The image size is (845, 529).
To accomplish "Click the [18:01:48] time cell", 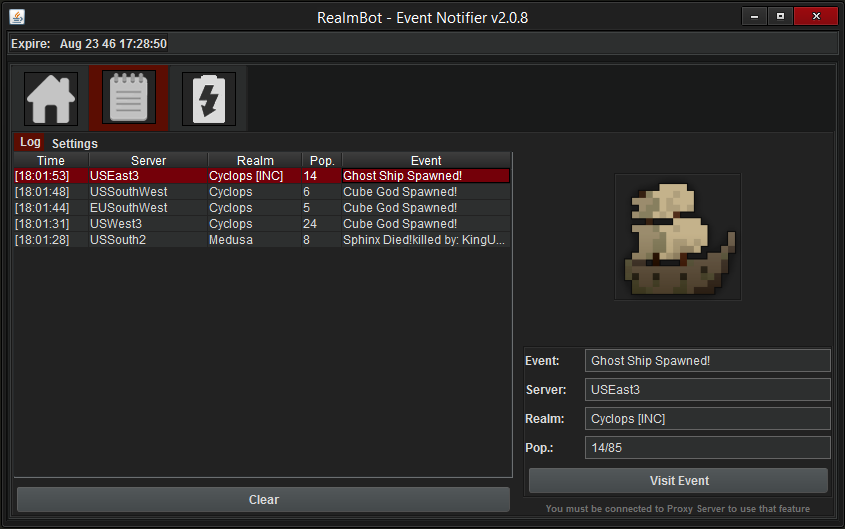I will (x=51, y=192).
